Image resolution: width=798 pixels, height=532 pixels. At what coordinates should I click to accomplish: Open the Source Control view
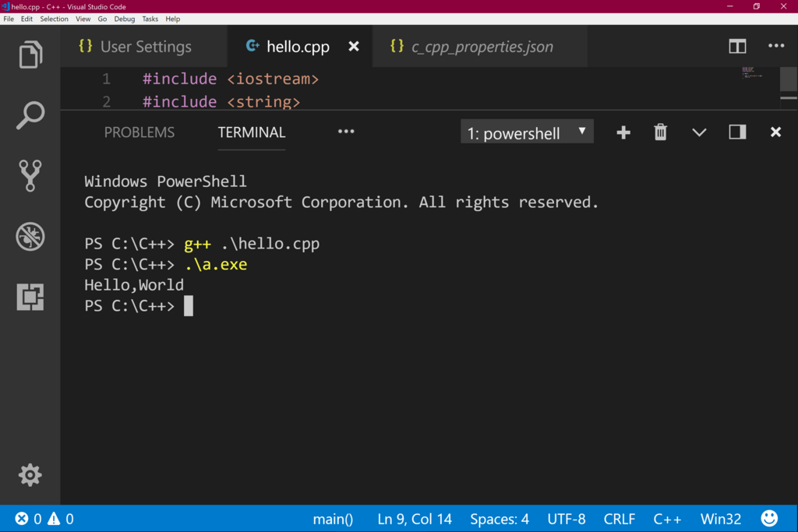(x=30, y=175)
